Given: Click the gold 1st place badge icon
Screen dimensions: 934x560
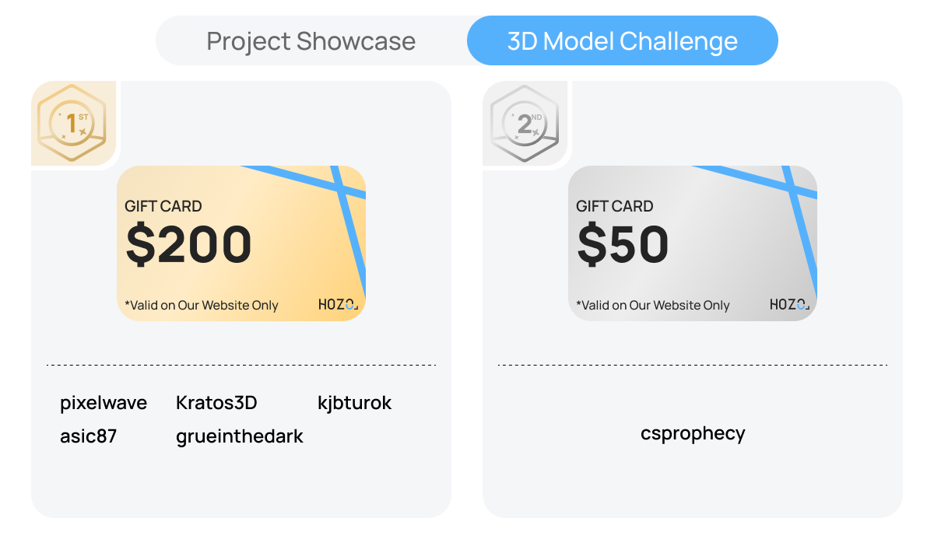Looking at the screenshot, I should (x=73, y=123).
